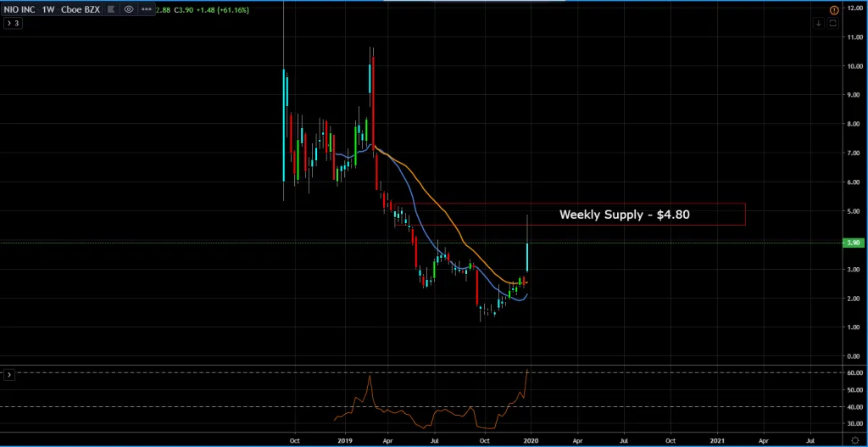Screen dimensions: 868x447
Task: Click the 40.00 level on indicator axis
Action: (x=854, y=407)
